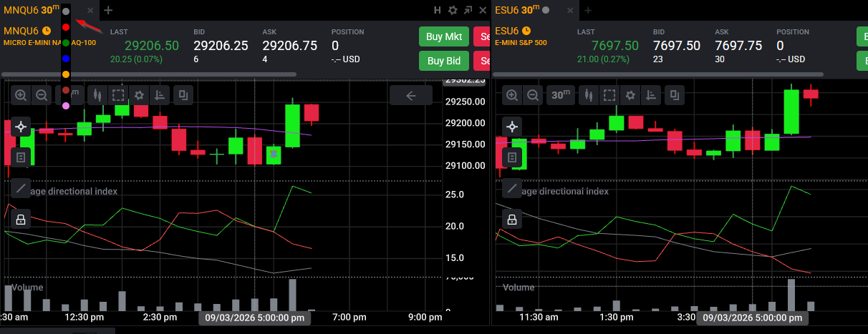Pop out the MNQU6 panel
This screenshot has width=868, height=334.
[x=468, y=10]
